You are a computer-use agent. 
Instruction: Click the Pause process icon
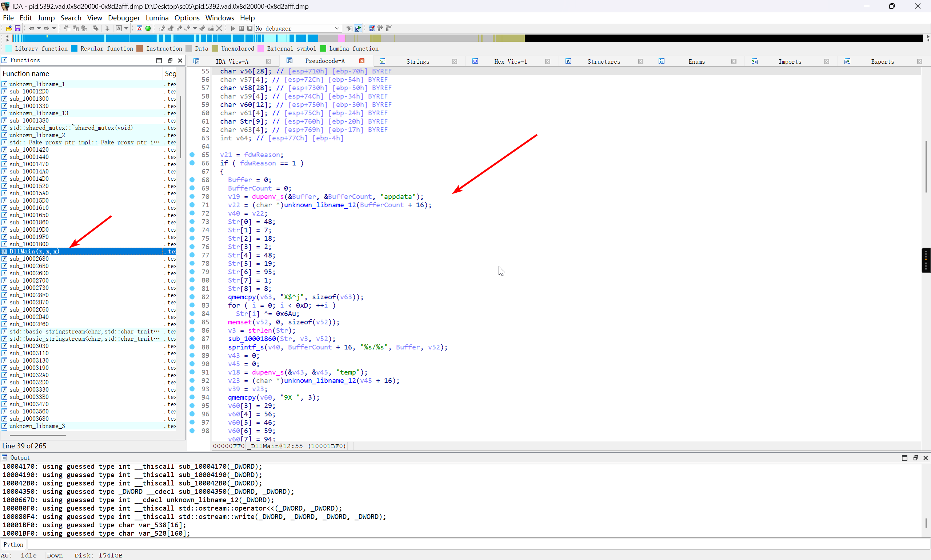(241, 28)
